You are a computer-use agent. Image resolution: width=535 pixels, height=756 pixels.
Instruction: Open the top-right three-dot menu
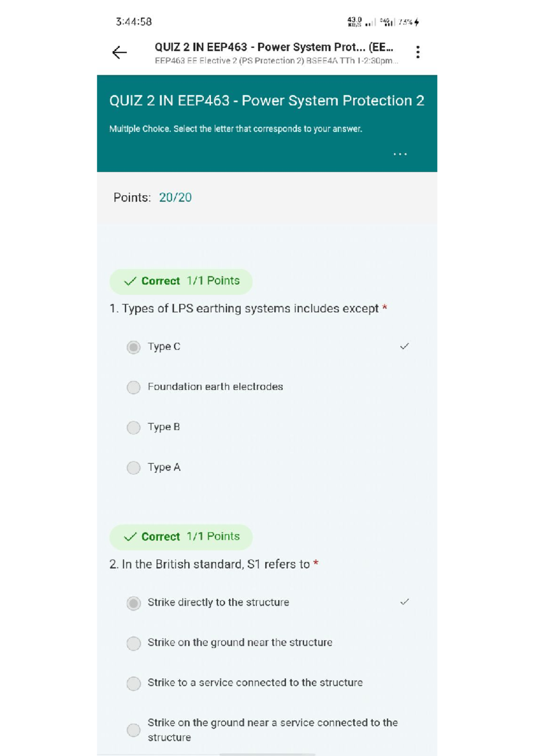[x=418, y=51]
